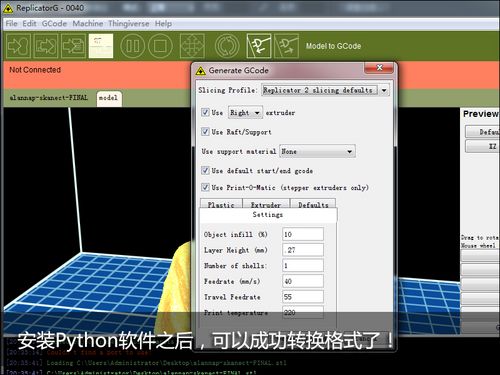Click the Pause build round icon
Viewport: 500px width, 375px height.
click(133, 46)
